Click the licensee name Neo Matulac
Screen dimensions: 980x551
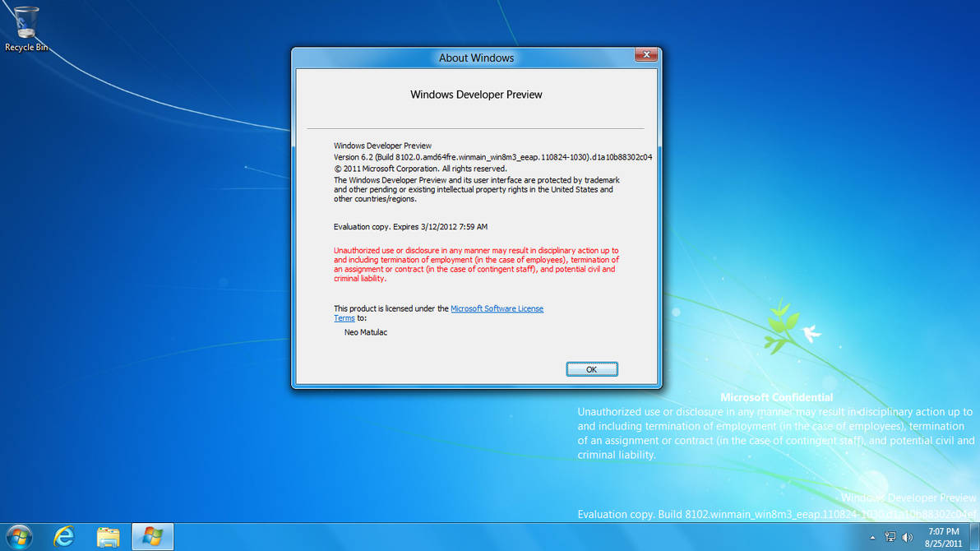tap(366, 332)
